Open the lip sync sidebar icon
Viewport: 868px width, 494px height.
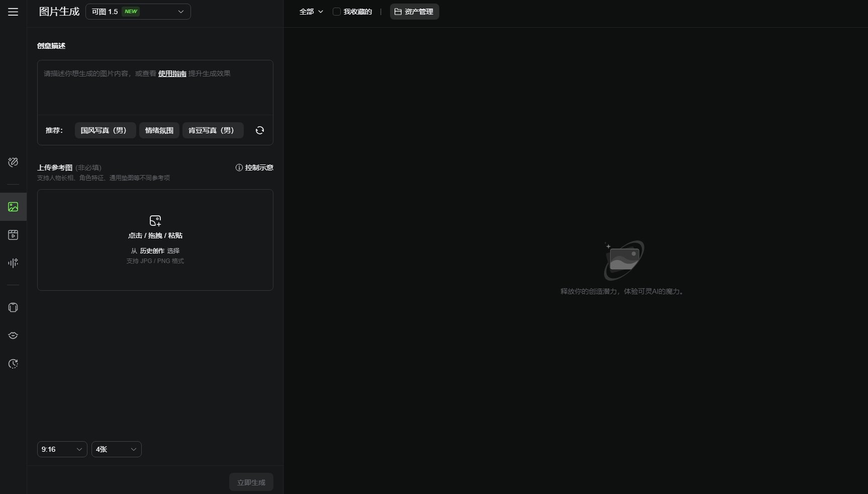13,336
